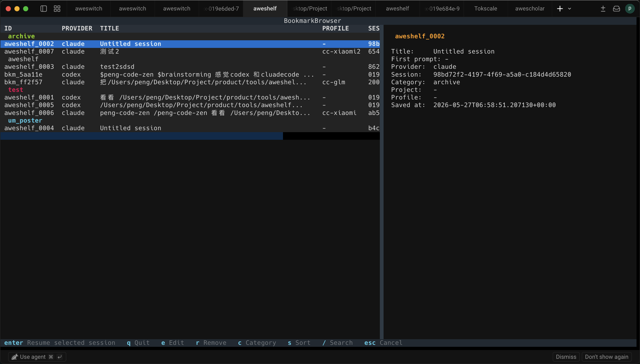The height and width of the screenshot is (364, 640).
Task: Click esc Cancel in footer
Action: click(x=383, y=343)
